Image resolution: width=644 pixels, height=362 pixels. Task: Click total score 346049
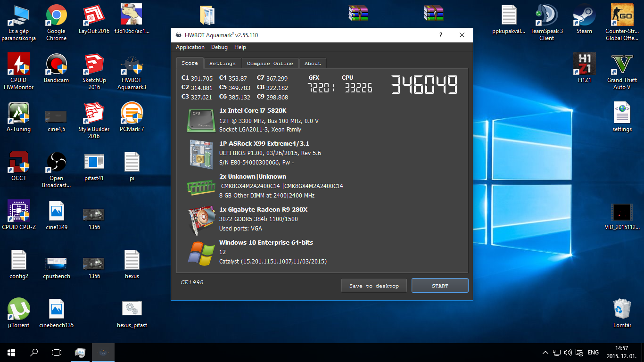pos(424,86)
